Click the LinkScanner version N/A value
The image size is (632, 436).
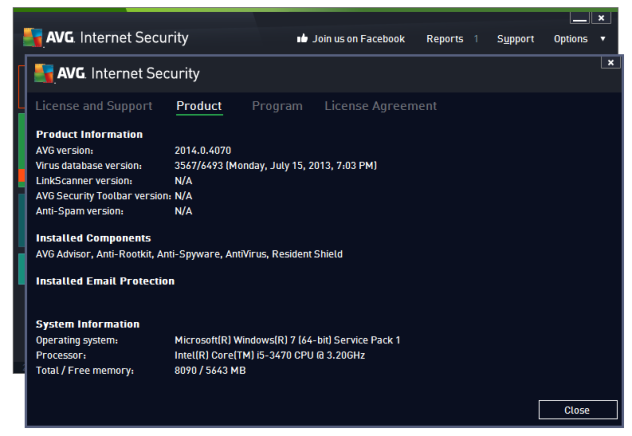[183, 181]
